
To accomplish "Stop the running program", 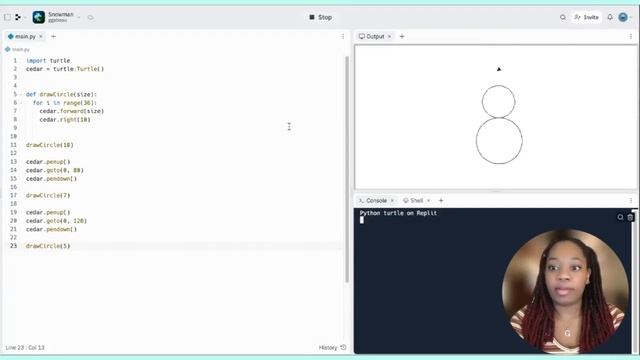I will 320,17.
